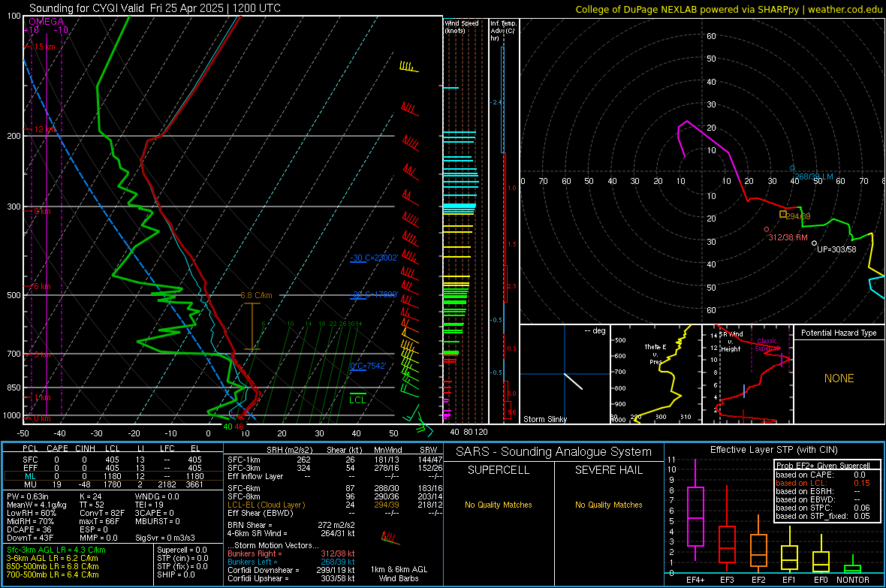Click the 6.8 C/km lapse rate label

[x=256, y=295]
